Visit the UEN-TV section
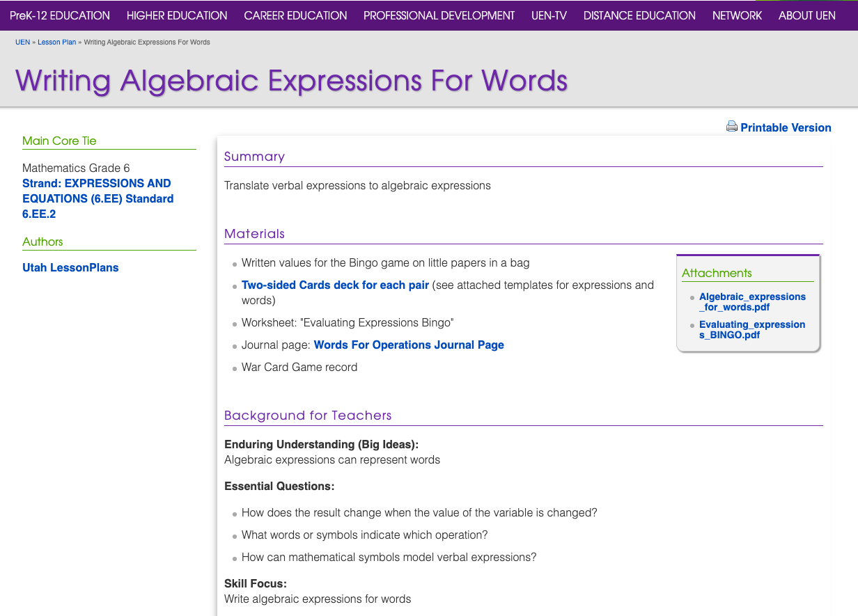The width and height of the screenshot is (858, 616). [x=549, y=15]
